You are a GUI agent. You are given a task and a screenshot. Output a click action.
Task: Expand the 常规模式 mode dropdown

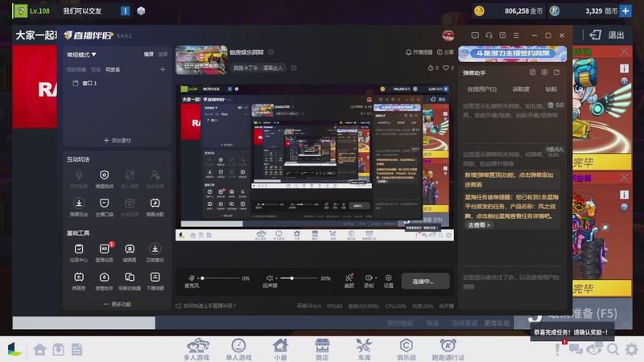[81, 55]
